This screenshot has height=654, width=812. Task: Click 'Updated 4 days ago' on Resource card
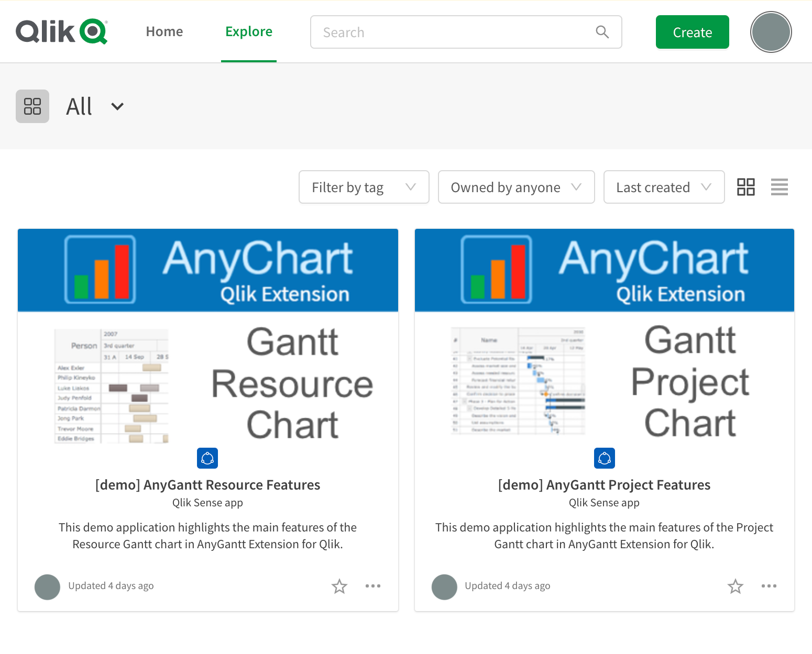(111, 586)
